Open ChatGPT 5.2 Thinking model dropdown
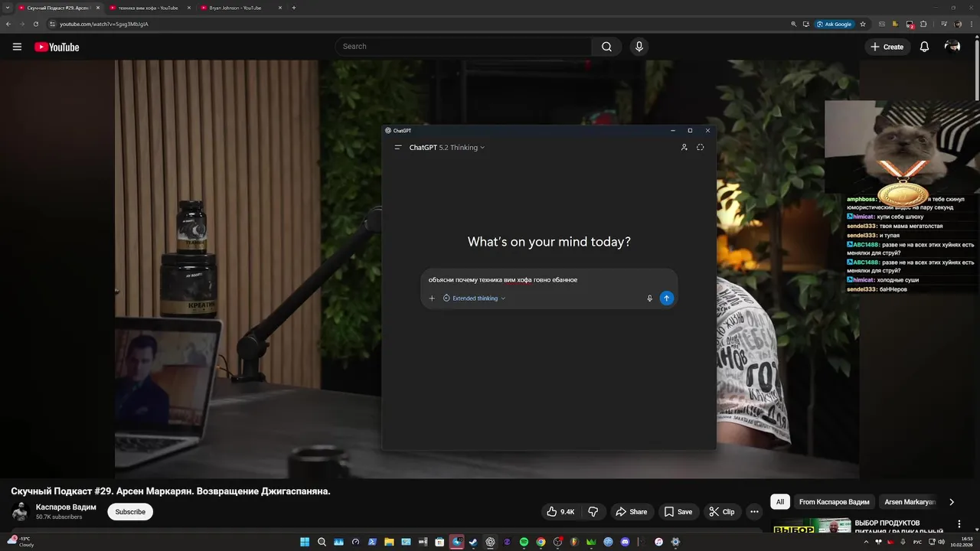Image resolution: width=980 pixels, height=551 pixels. 447,147
